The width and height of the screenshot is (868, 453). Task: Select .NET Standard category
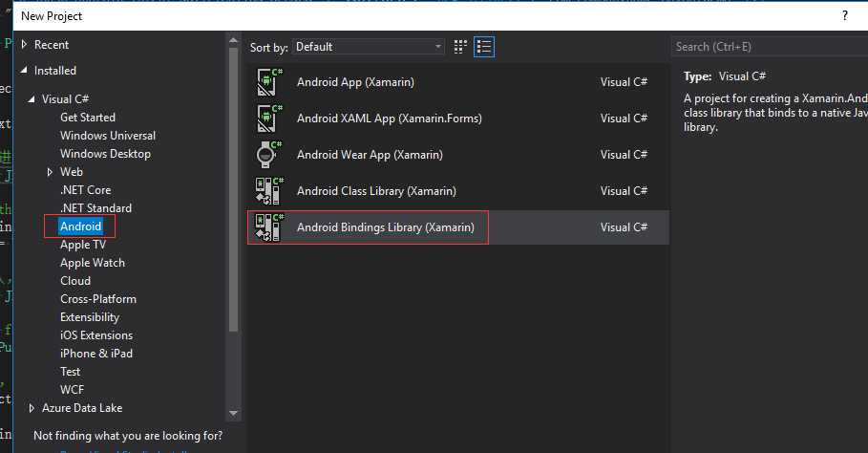(x=95, y=208)
